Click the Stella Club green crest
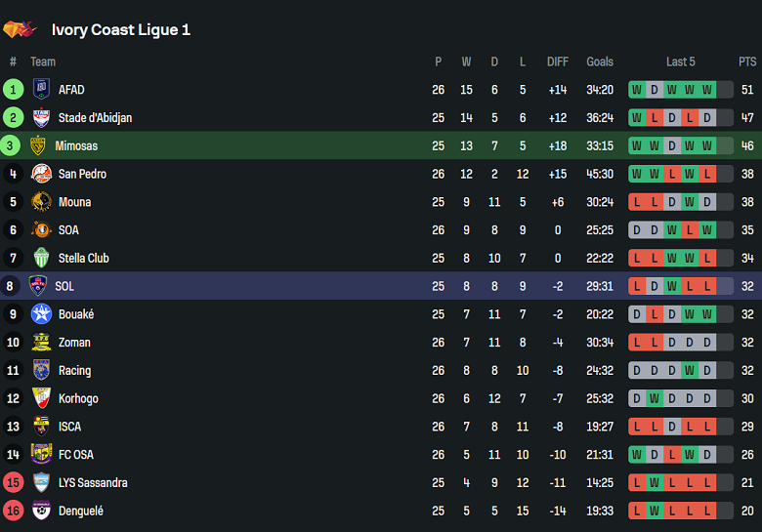The image size is (762, 532). coord(41,259)
